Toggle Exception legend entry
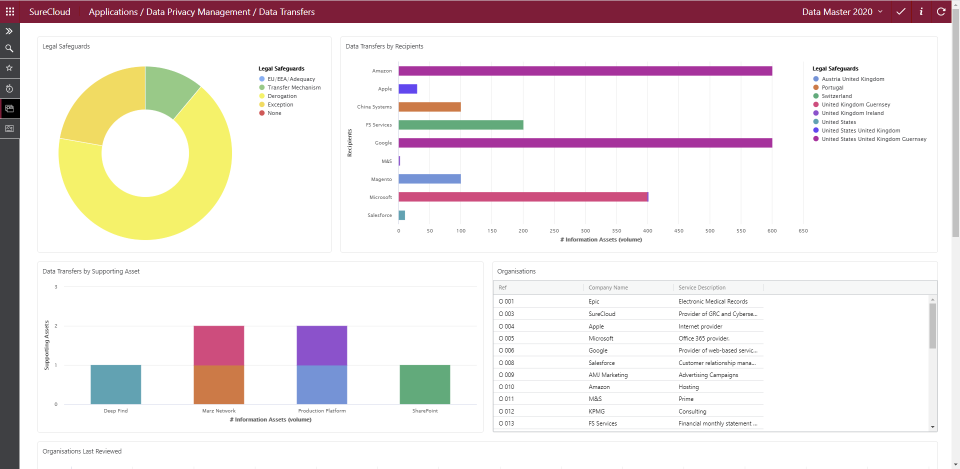The height and width of the screenshot is (469, 960). coord(277,105)
